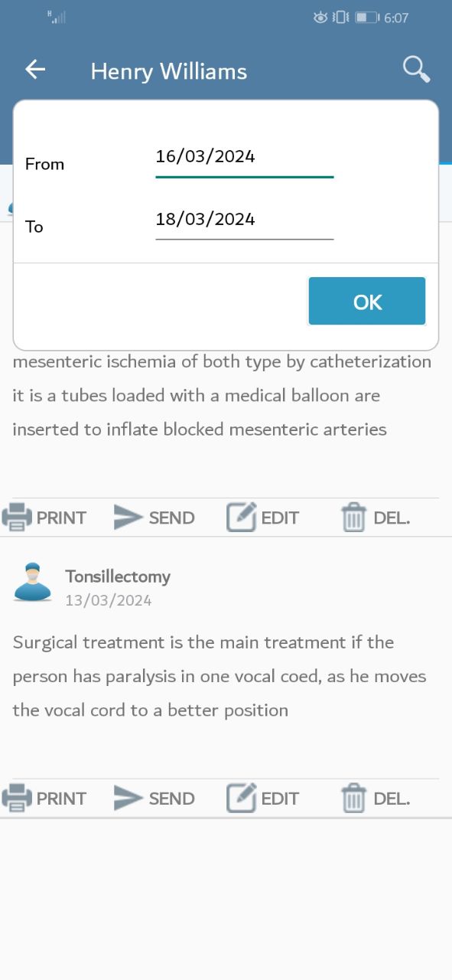Open the Tonsillectomy record title
Viewport: 452px width, 980px height.
click(x=118, y=576)
